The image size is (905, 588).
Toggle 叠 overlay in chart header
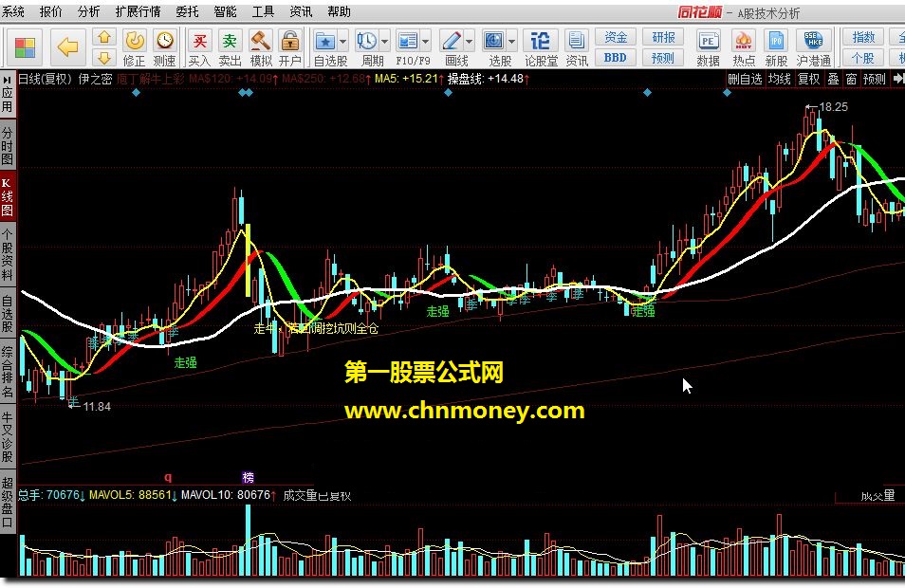(x=834, y=79)
